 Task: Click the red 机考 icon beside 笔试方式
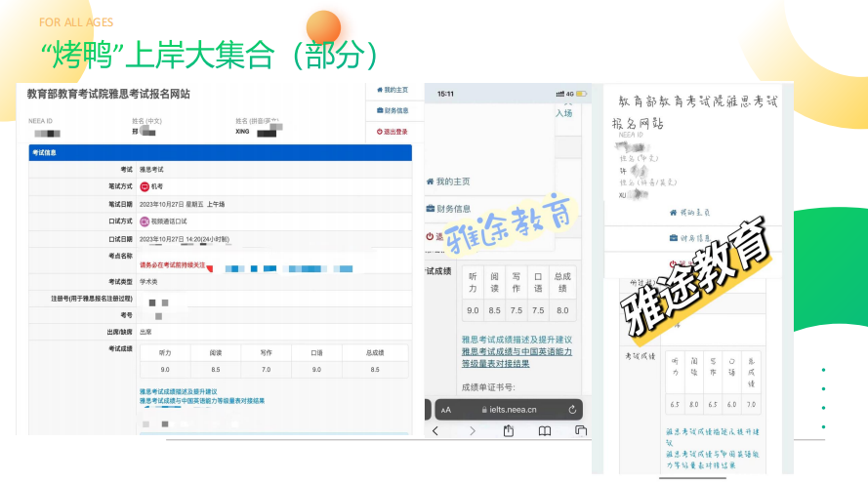point(145,186)
